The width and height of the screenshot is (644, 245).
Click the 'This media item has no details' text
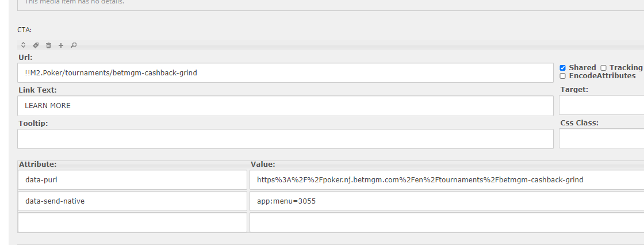click(74, 2)
